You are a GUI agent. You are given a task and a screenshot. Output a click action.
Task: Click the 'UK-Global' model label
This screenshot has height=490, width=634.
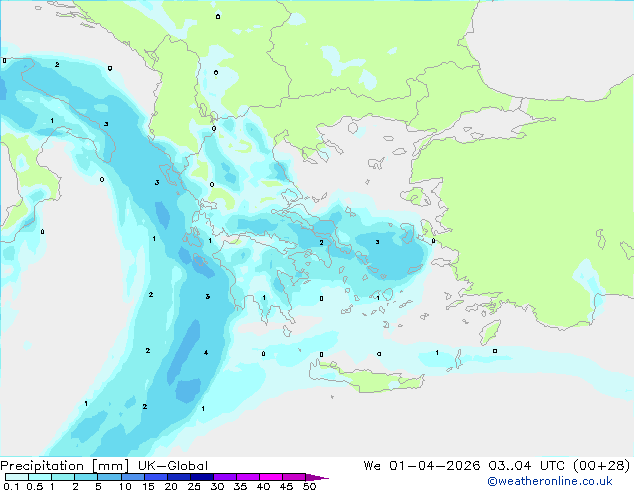point(173,466)
